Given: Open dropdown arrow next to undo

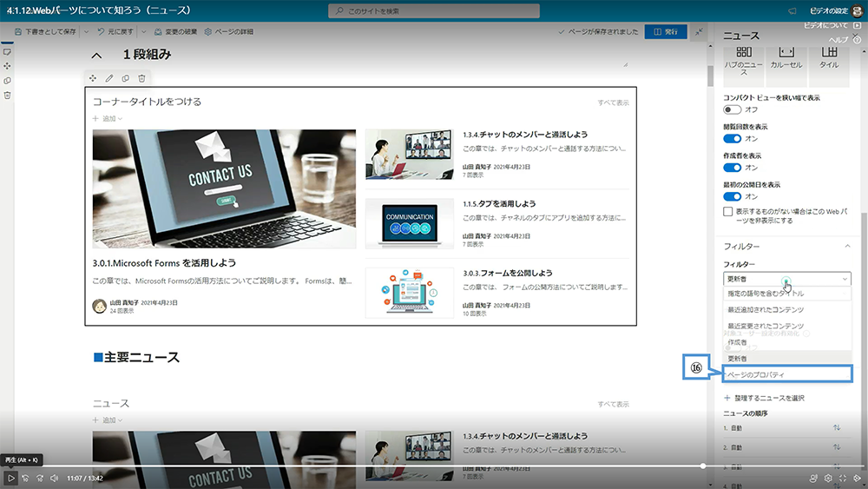Looking at the screenshot, I should (143, 31).
